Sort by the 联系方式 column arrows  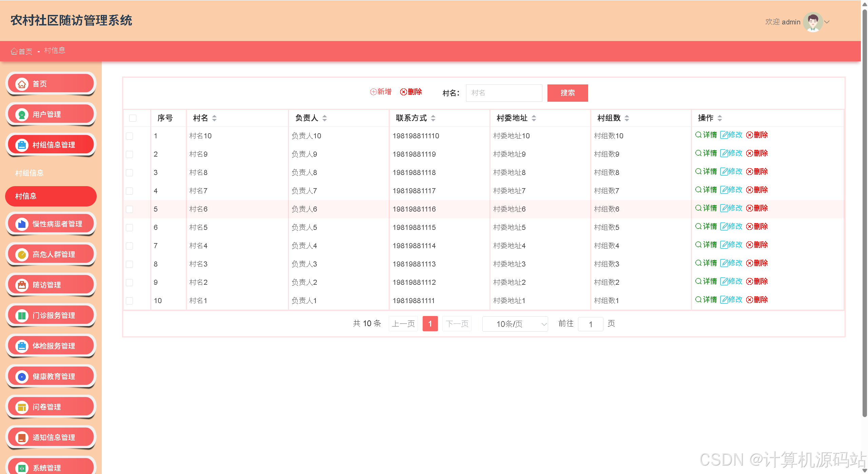433,118
